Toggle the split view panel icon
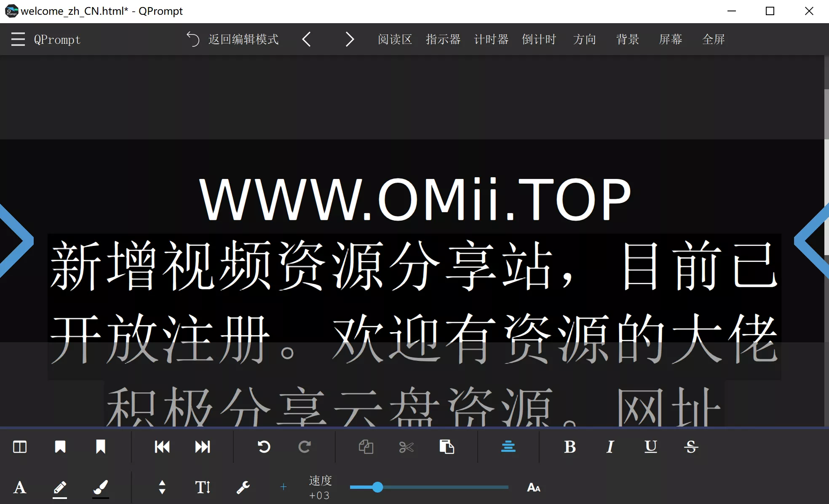The height and width of the screenshot is (504, 829). coord(20,447)
